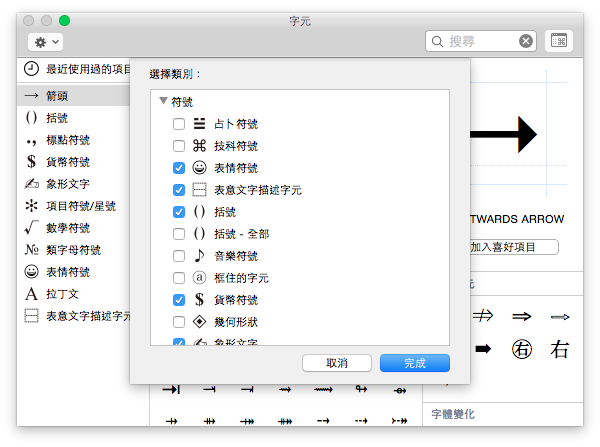This screenshot has height=447, width=600.
Task: Click the 完成 done button
Action: pos(415,363)
